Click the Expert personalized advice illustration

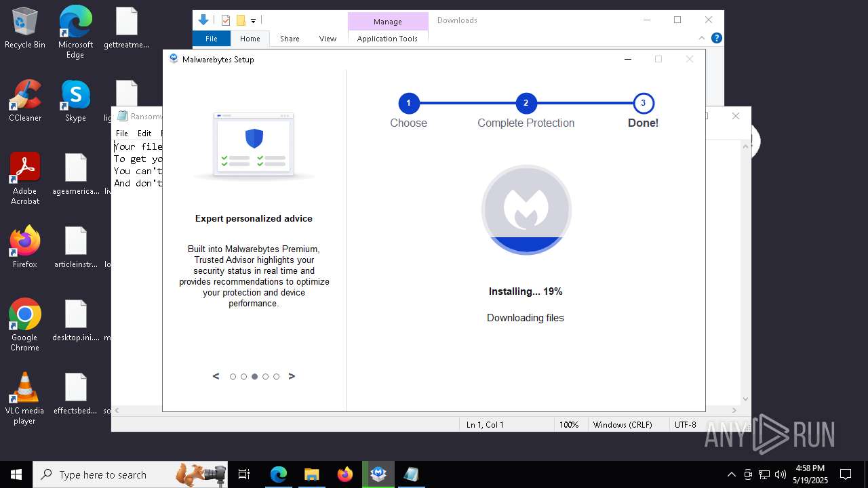click(x=254, y=146)
